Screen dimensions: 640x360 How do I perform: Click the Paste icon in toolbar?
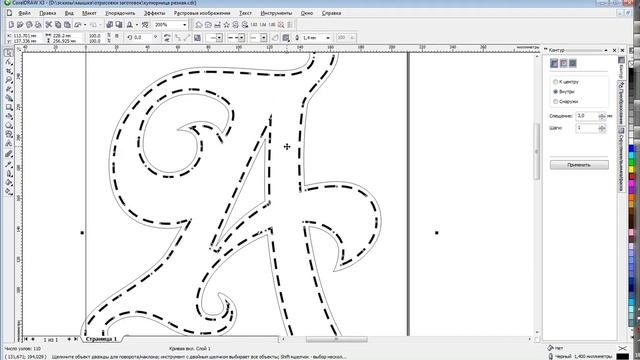[67, 25]
